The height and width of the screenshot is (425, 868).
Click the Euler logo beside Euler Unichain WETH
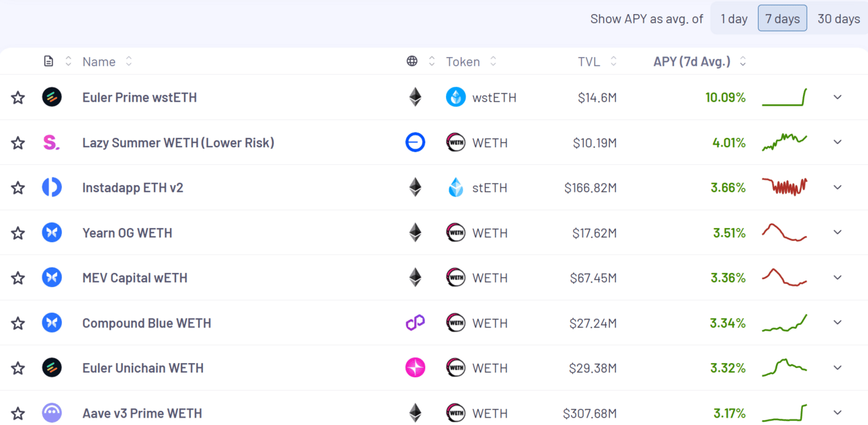(x=52, y=367)
